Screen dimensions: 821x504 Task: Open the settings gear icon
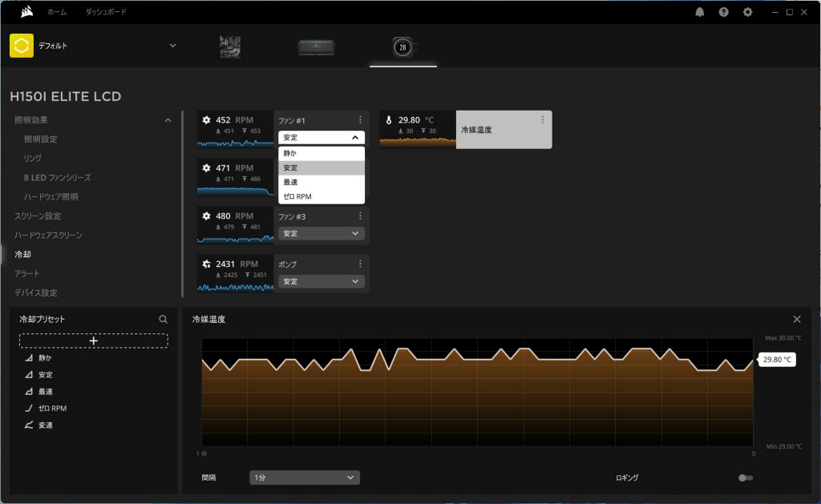click(x=748, y=12)
